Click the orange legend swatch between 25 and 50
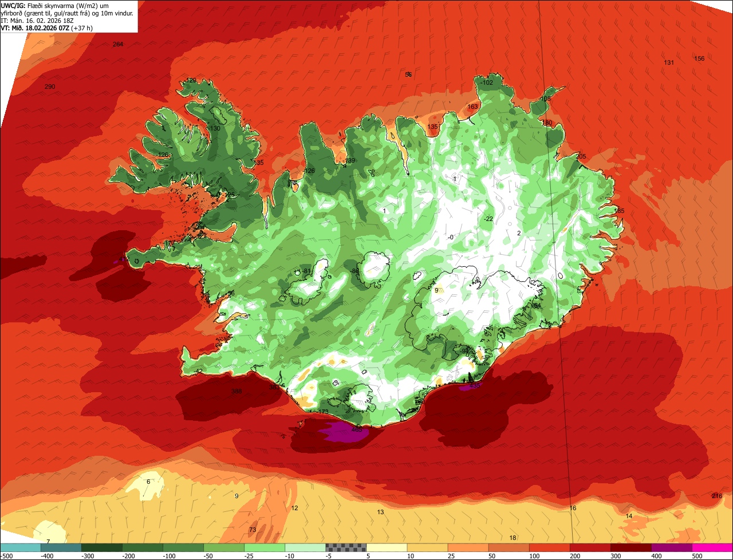 coord(468,547)
